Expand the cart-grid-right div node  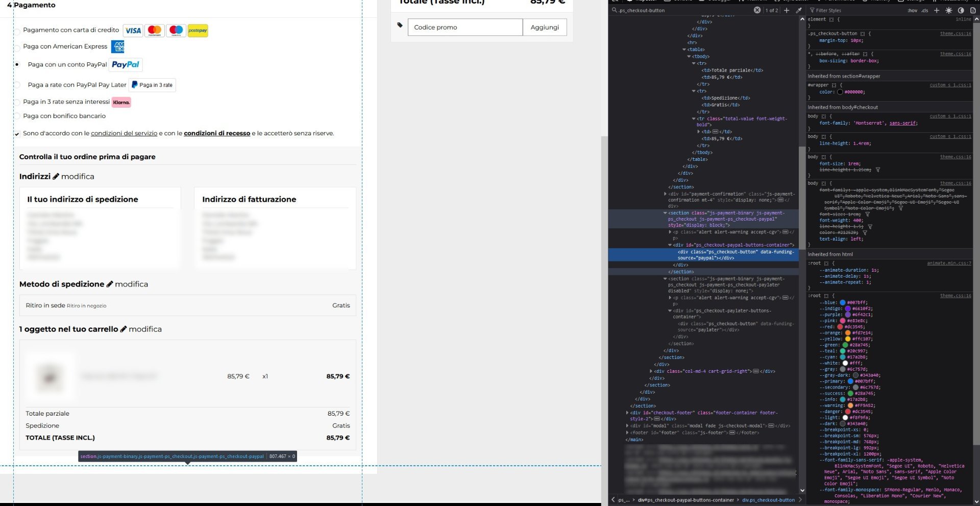tap(651, 371)
